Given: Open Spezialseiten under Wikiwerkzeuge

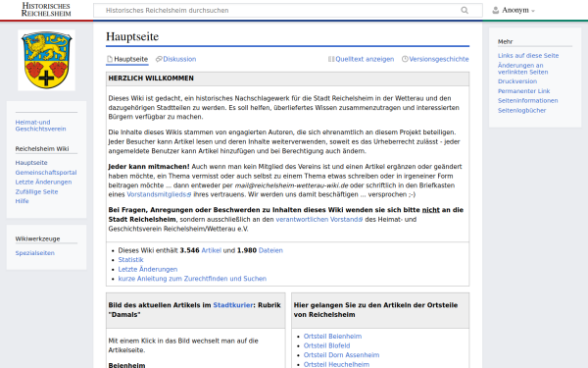Looking at the screenshot, I should point(35,253).
